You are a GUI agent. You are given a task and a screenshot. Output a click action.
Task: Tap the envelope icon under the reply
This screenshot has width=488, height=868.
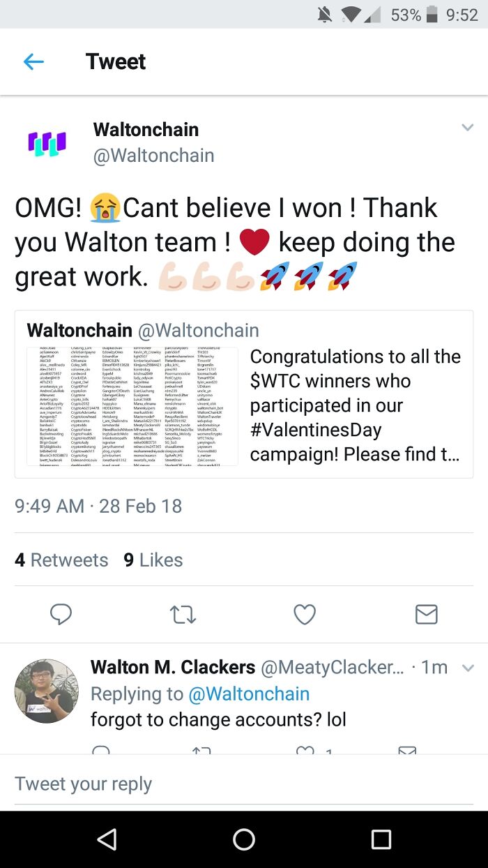click(x=408, y=752)
